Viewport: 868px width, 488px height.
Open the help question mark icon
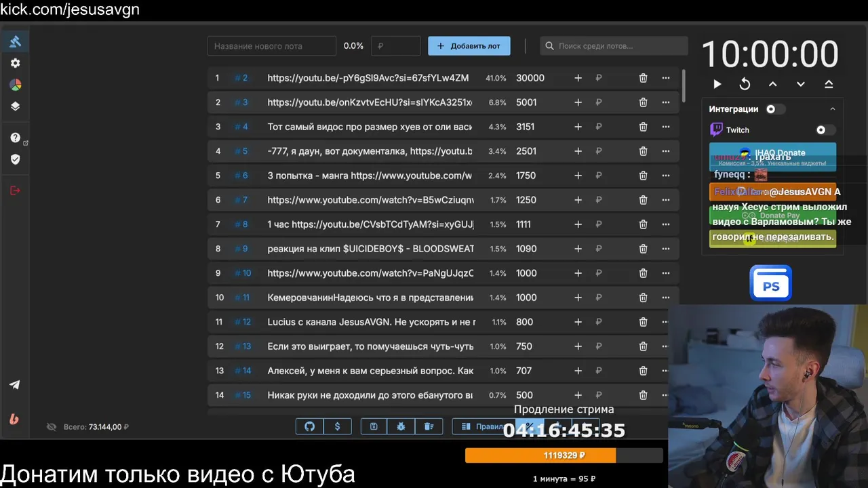click(15, 138)
